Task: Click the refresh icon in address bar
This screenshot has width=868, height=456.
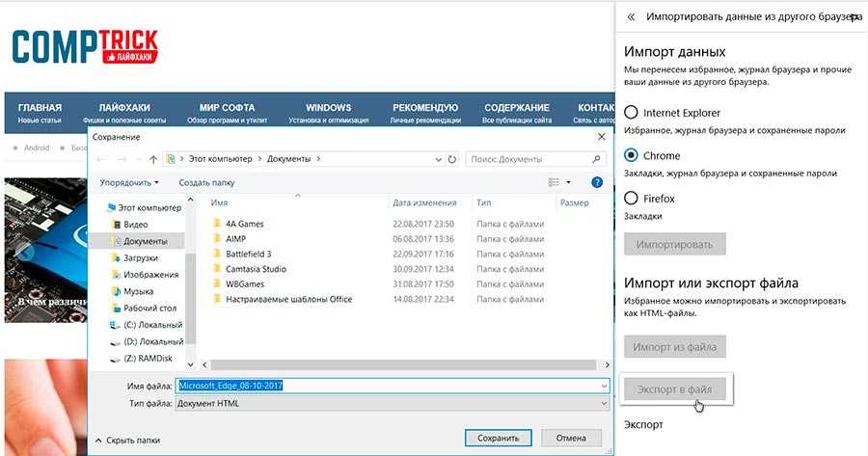Action: tap(450, 159)
